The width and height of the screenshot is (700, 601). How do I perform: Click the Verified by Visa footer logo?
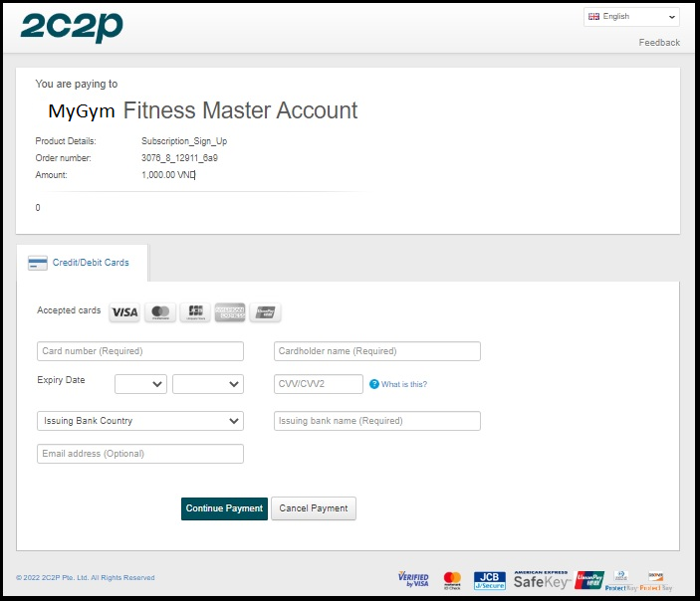tap(413, 579)
